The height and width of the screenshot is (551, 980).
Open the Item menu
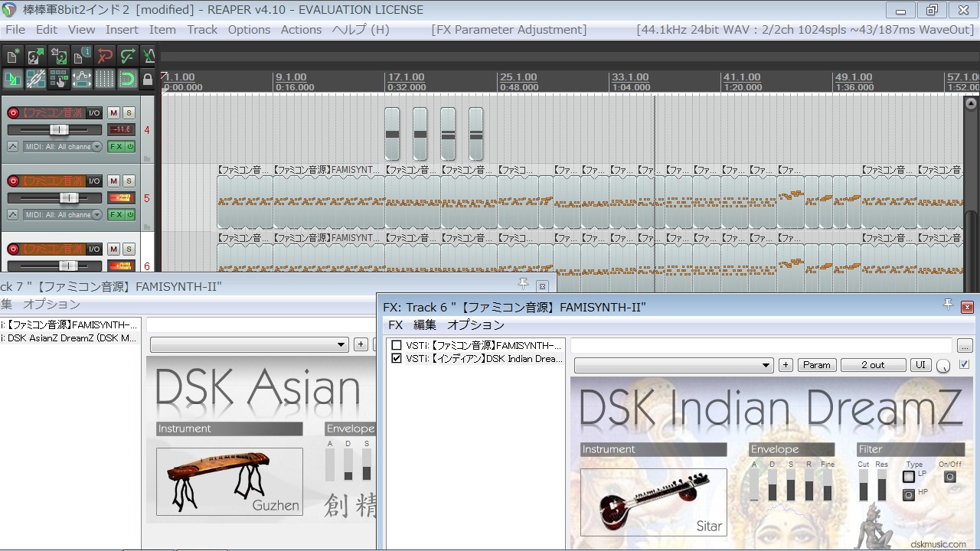coord(162,30)
